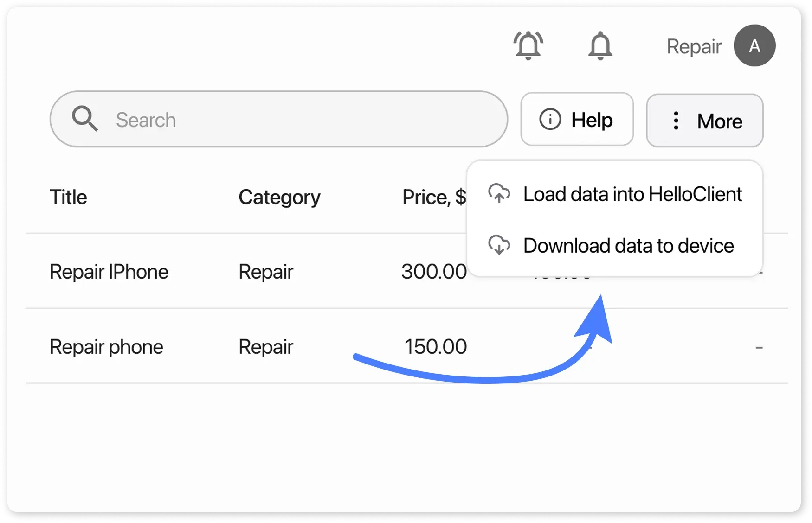Click inside the Search input field

click(278, 119)
